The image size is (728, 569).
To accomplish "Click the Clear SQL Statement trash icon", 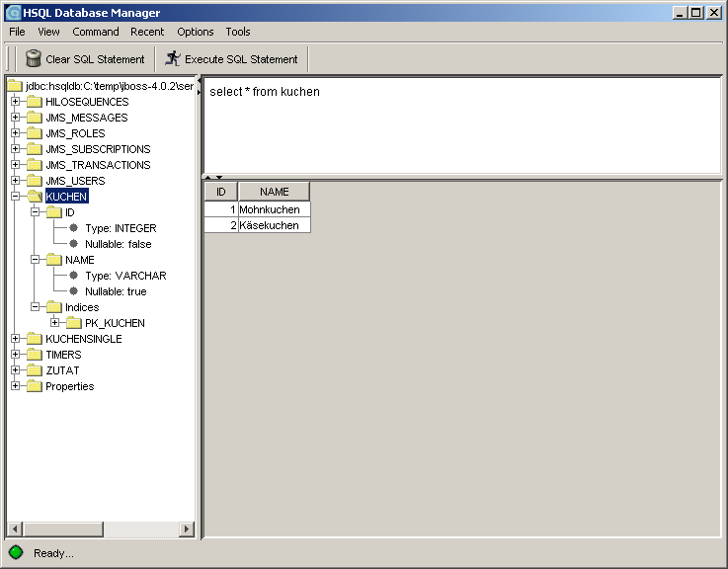I will tap(33, 58).
